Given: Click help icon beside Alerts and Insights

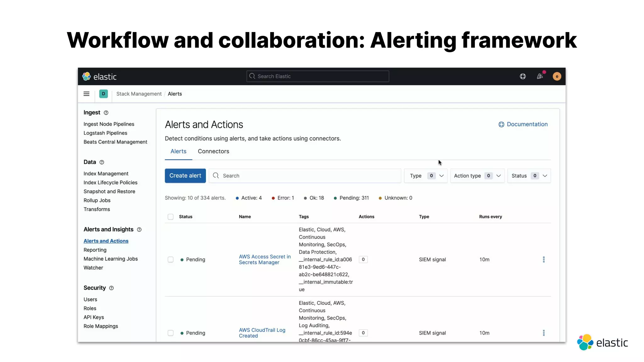Looking at the screenshot, I should coord(139,230).
